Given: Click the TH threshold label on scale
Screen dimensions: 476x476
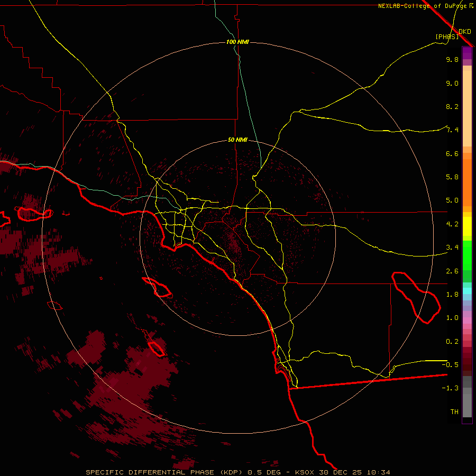Looking at the screenshot, I should click(x=454, y=412).
